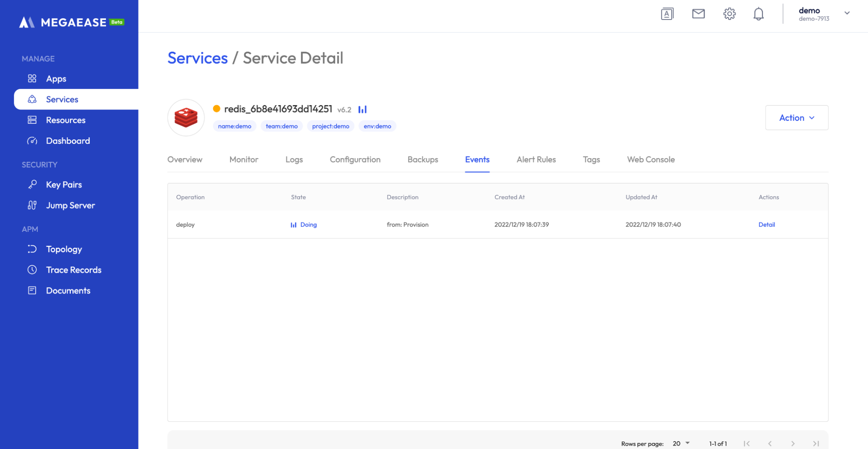Open the demo account dropdown
868x449 pixels.
[825, 13]
